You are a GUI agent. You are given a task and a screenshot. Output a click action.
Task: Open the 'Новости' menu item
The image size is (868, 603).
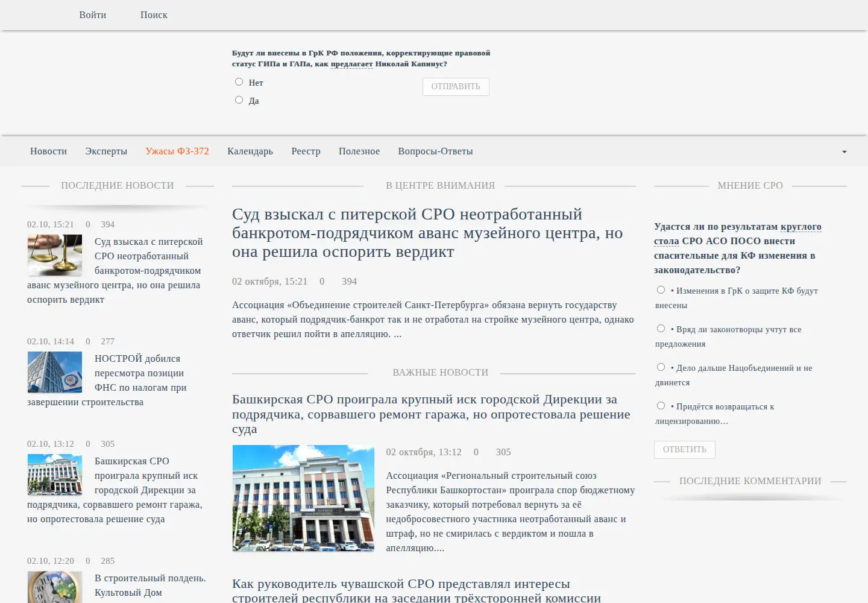pyautogui.click(x=48, y=151)
